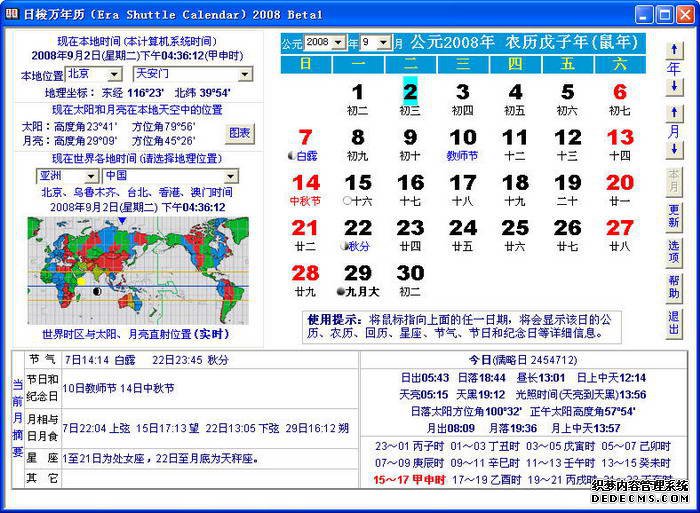The height and width of the screenshot is (513, 700).
Task: Click the app icon in title bar
Action: (x=12, y=14)
